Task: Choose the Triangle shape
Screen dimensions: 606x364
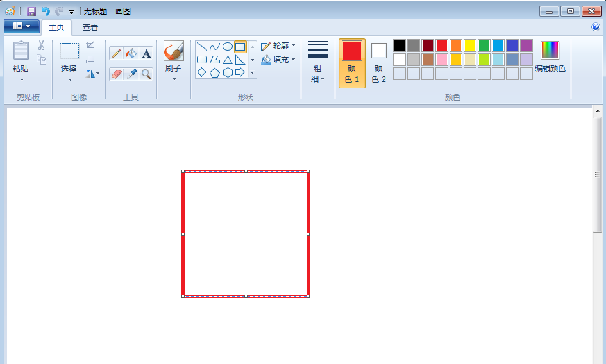Action: click(228, 60)
